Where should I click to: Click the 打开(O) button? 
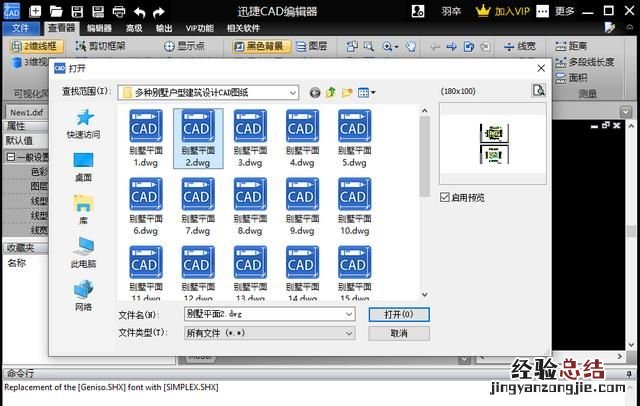[x=398, y=314]
